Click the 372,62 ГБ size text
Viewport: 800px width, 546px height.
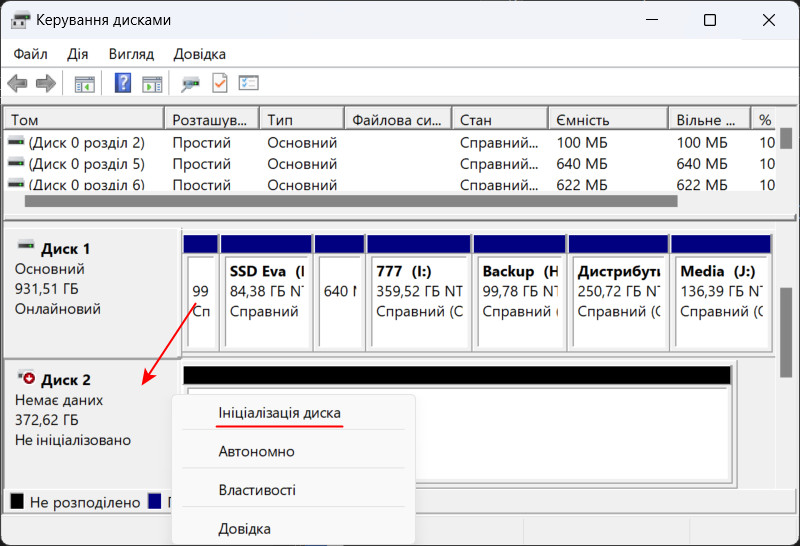[x=46, y=420]
